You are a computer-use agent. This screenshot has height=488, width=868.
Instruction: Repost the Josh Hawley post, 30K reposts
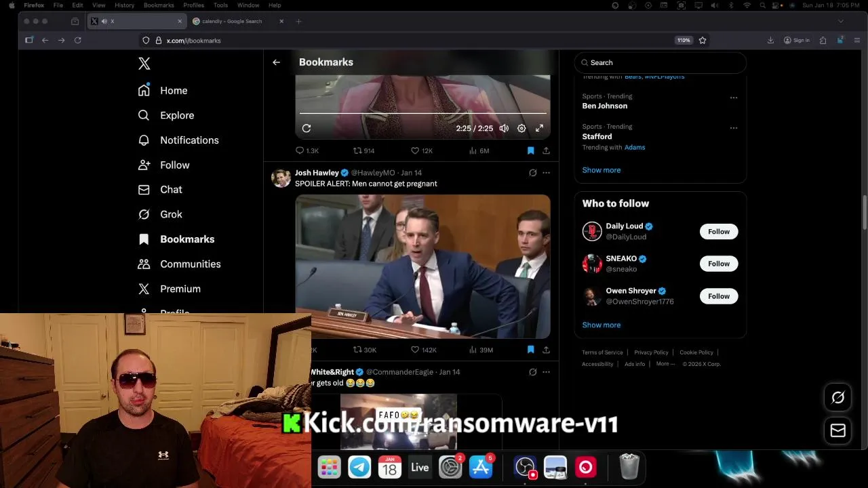pyautogui.click(x=365, y=350)
